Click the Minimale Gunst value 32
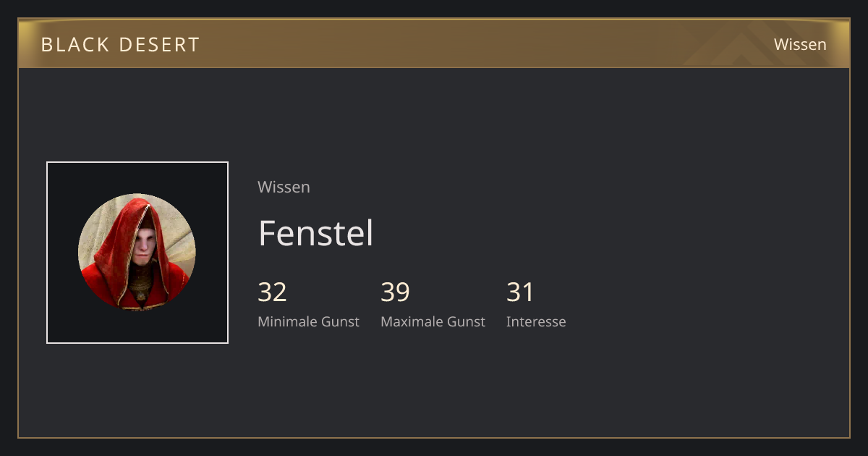The width and height of the screenshot is (868, 456). (272, 292)
